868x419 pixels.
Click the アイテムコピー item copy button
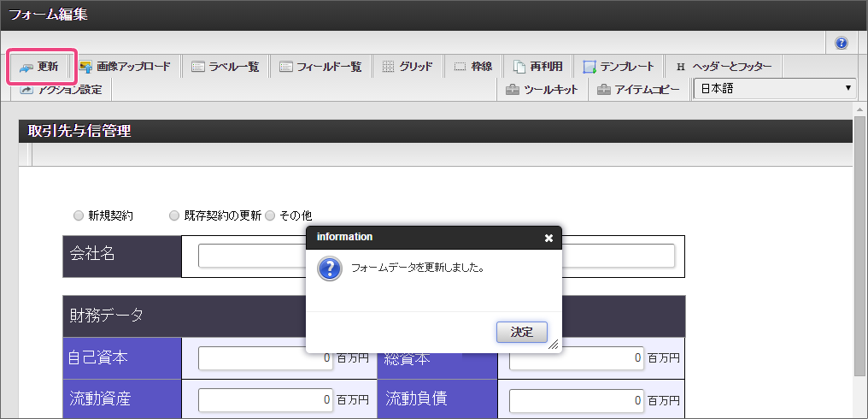tap(638, 89)
